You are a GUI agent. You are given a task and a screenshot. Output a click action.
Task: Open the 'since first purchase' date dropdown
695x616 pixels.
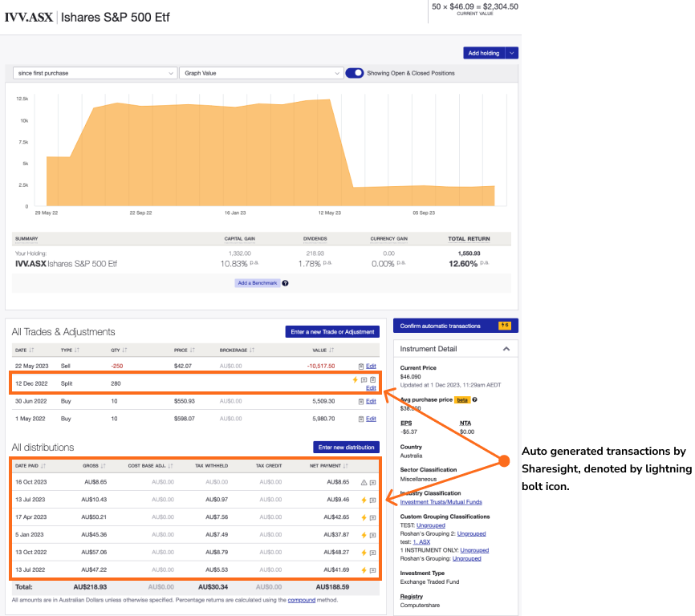[95, 73]
